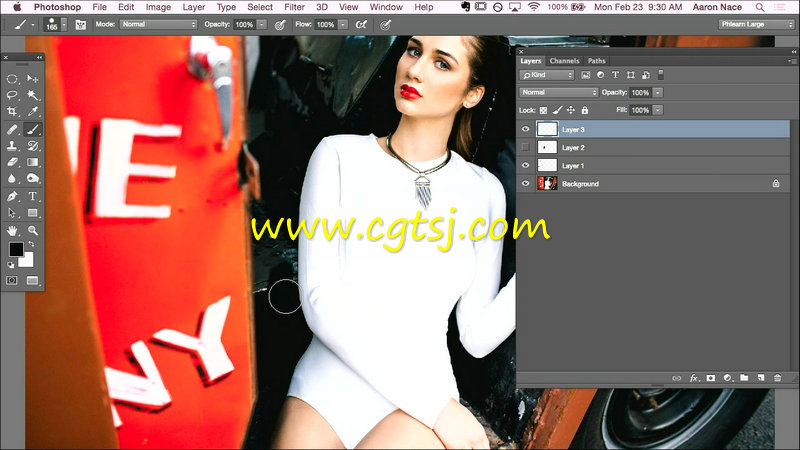Hide Layer 1 visibility
The image size is (800, 450).
click(x=526, y=165)
